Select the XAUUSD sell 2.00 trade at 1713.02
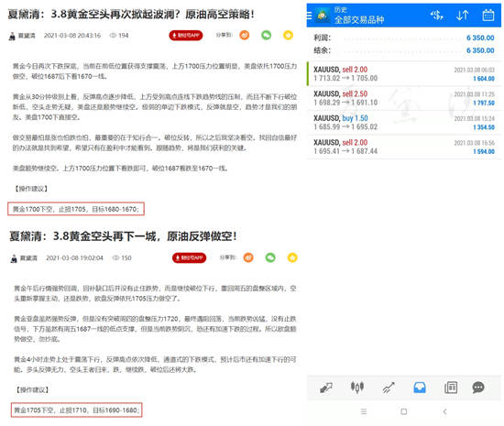Viewport: 504px width, 426px height. 404,74
